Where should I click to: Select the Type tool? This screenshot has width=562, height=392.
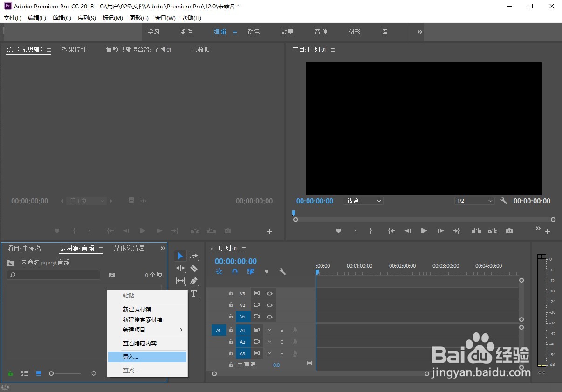tap(194, 293)
